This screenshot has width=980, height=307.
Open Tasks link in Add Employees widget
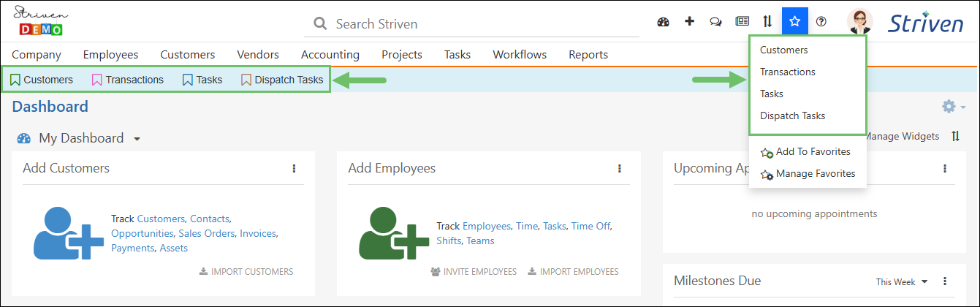(554, 226)
